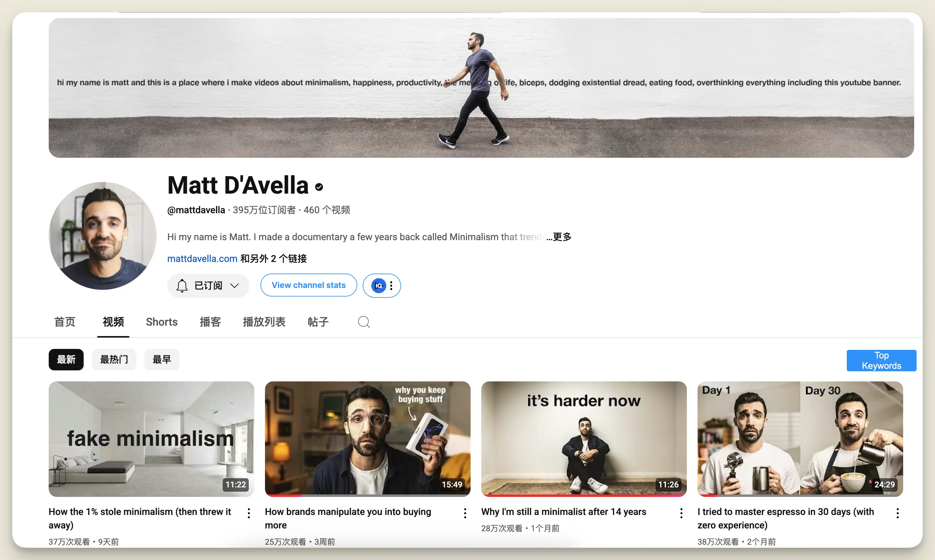Switch to the 播放列表 tab
Viewport: 935px width, 560px height.
click(x=264, y=322)
